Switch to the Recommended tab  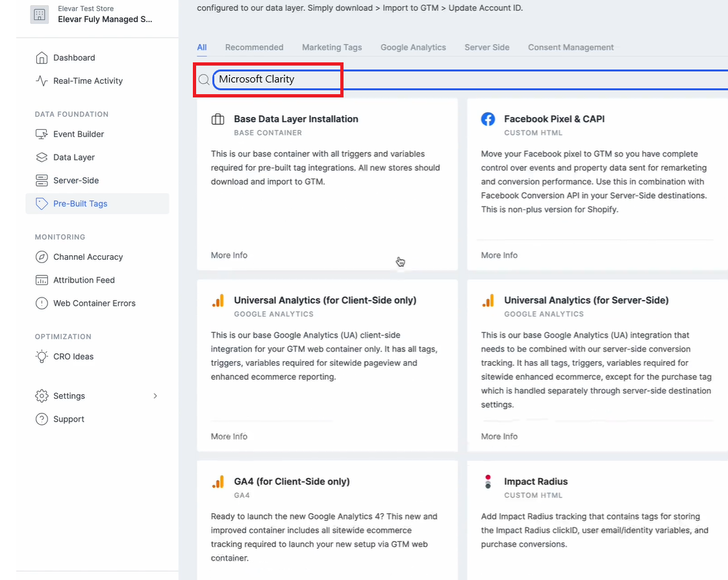[254, 47]
